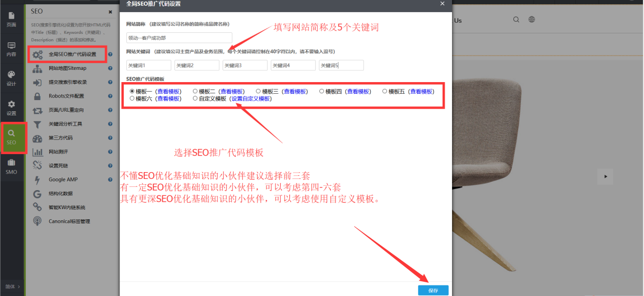
Task: Advance carousel with the right arrow
Action: pos(606,176)
